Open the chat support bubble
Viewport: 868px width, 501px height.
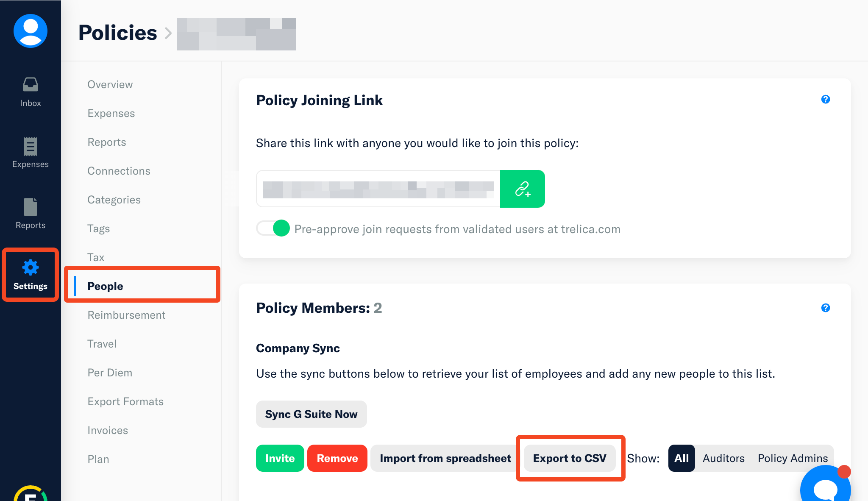[x=825, y=487]
